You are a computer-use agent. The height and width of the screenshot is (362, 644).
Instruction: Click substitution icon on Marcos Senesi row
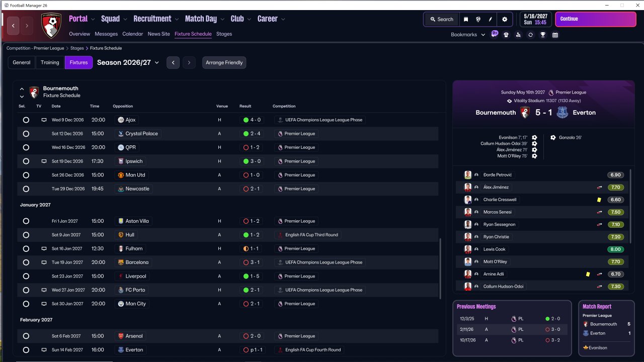[x=599, y=212]
